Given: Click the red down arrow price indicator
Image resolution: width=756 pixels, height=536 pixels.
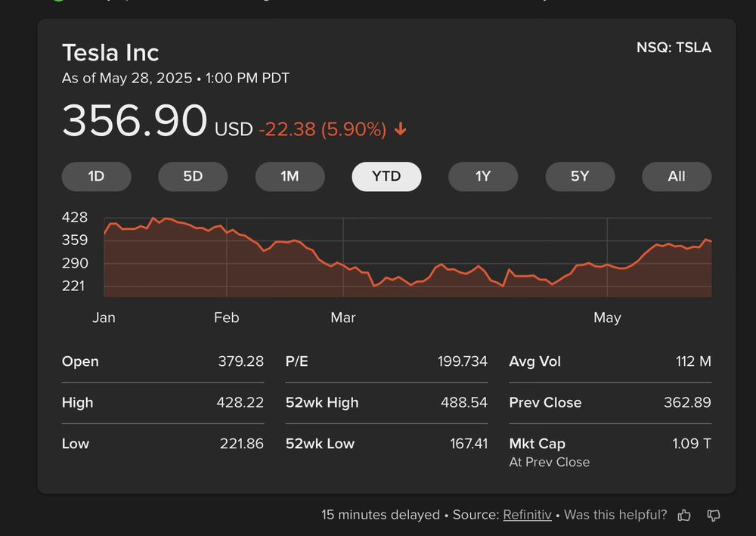Looking at the screenshot, I should [400, 129].
